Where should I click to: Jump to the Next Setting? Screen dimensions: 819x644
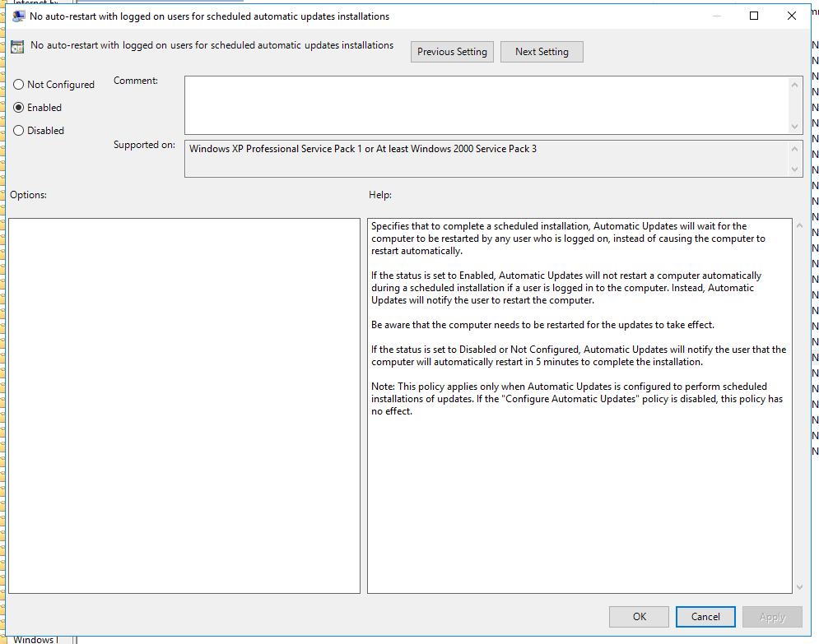pos(542,52)
